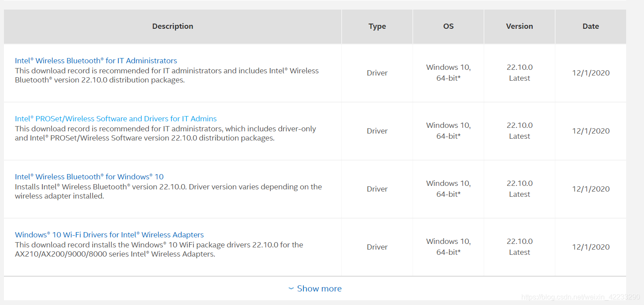644x305 pixels.
Task: Click the Wi-Fi Drivers description text
Action: pos(159,250)
